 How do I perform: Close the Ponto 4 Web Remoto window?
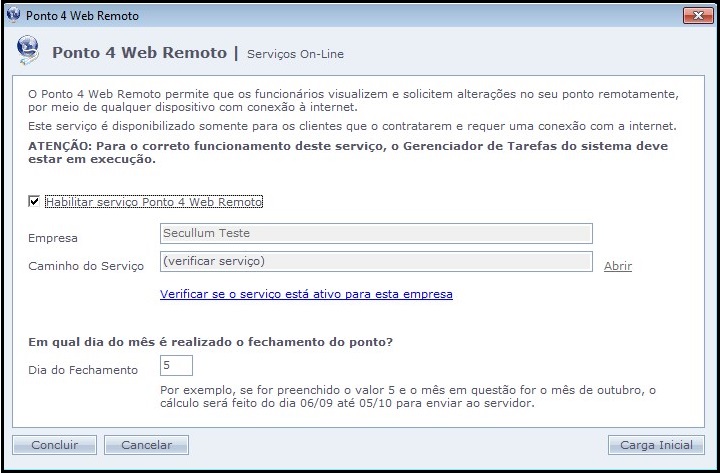click(698, 16)
